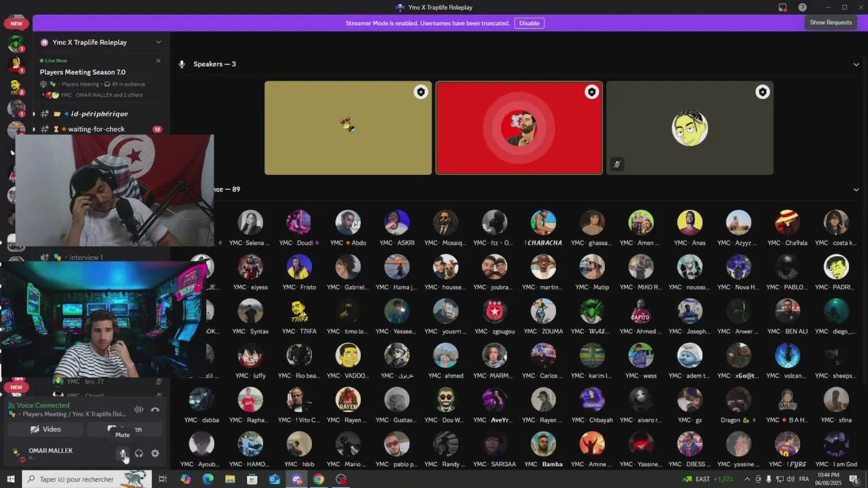Disconnect from voice with the hang-up icon
868x488 pixels.
(155, 409)
